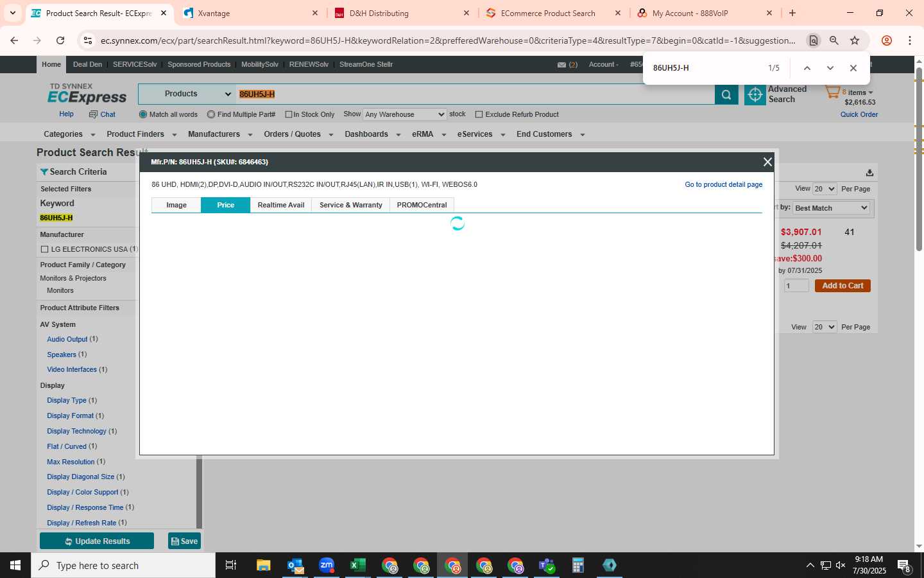Screen dimensions: 924x578
Task: Toggle Exclude Refurb Product checkbox
Action: pos(479,114)
